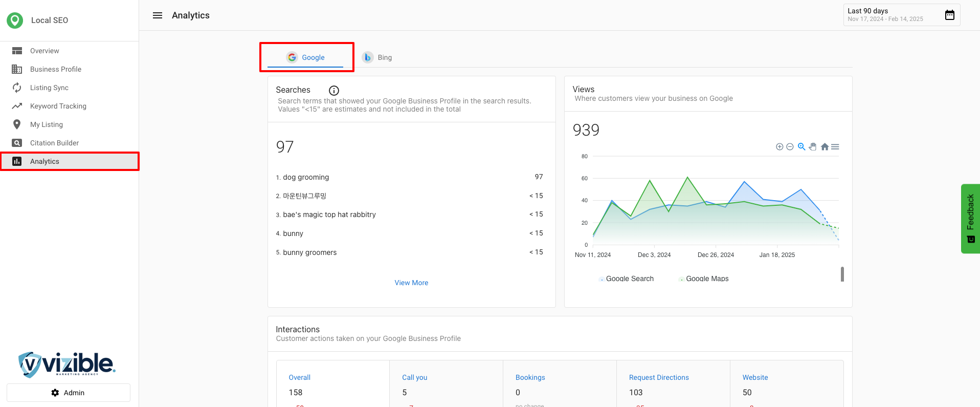Enable the chart panning hand tool
Image resolution: width=980 pixels, height=407 pixels.
[x=813, y=147]
